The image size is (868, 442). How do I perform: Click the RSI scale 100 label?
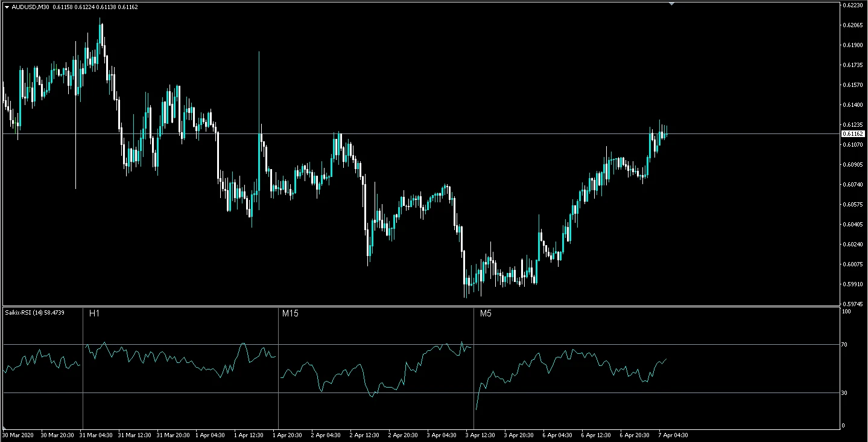pyautogui.click(x=846, y=312)
